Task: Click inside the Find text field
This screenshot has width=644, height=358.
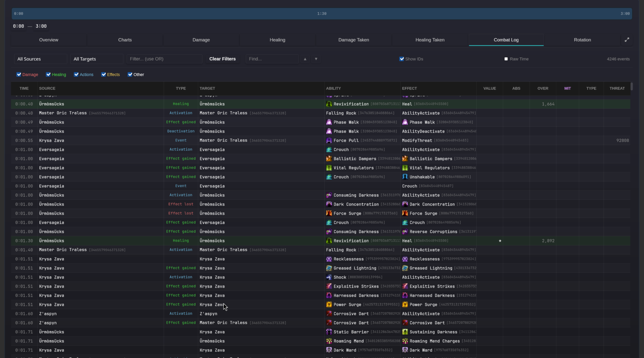Action: coord(272,59)
